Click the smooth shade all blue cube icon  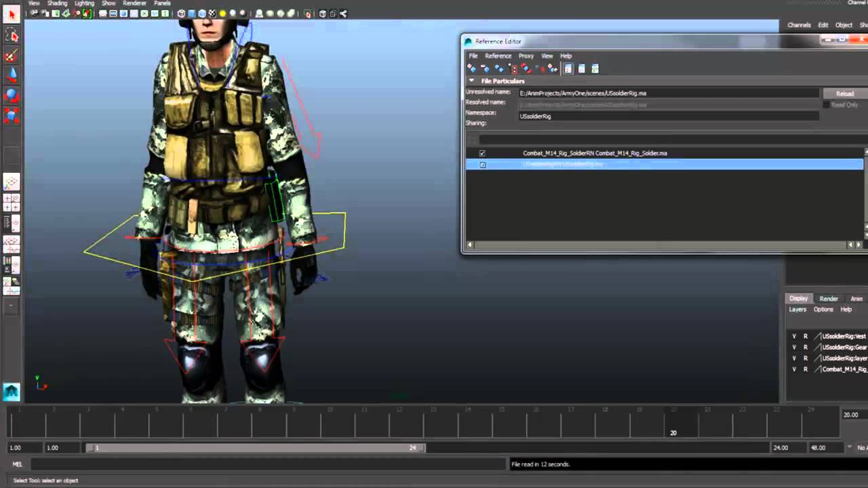tap(192, 14)
